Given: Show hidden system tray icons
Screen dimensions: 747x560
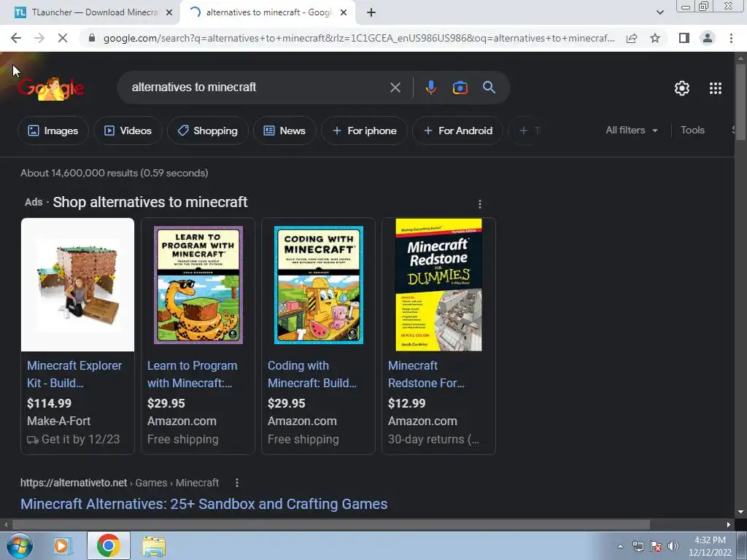Looking at the screenshot, I should 620,546.
